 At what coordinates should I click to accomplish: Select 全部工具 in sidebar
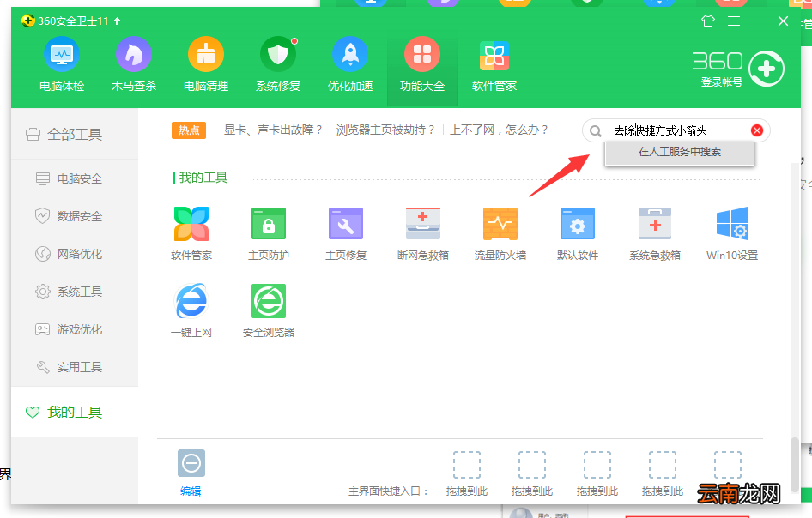pyautogui.click(x=75, y=135)
